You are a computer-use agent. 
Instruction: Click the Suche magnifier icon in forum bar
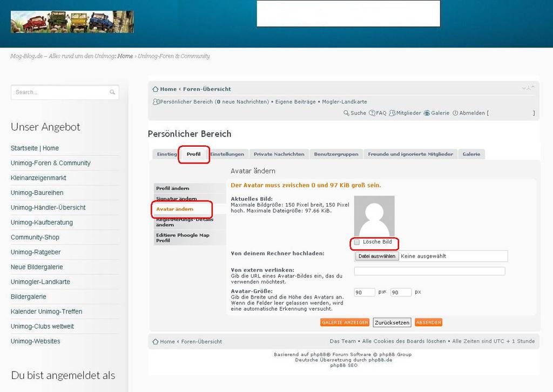pyautogui.click(x=347, y=113)
